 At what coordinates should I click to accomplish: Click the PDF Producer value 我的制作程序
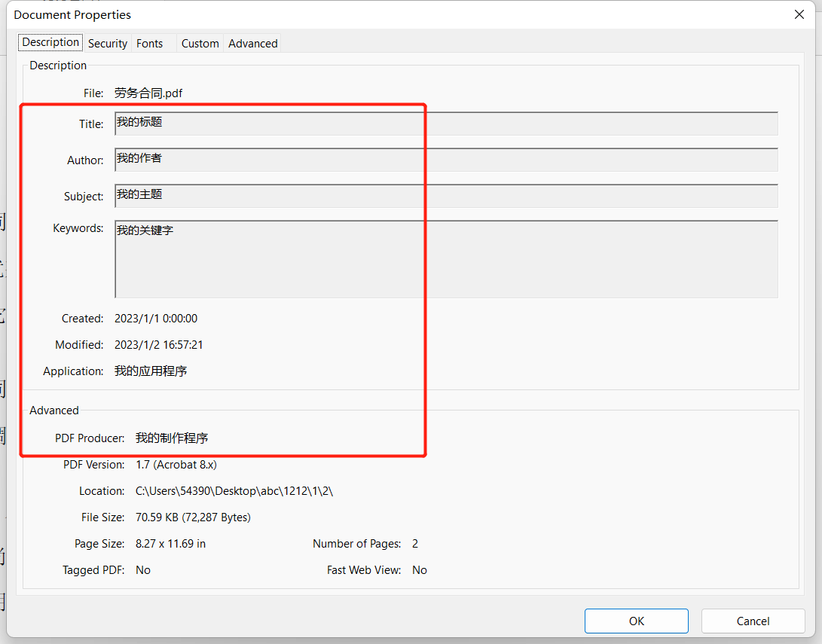[172, 438]
